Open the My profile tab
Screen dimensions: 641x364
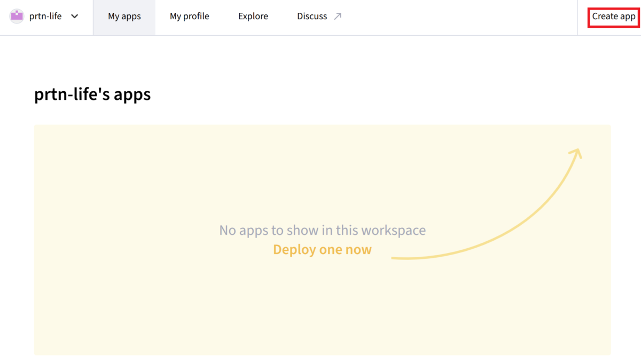pyautogui.click(x=189, y=17)
